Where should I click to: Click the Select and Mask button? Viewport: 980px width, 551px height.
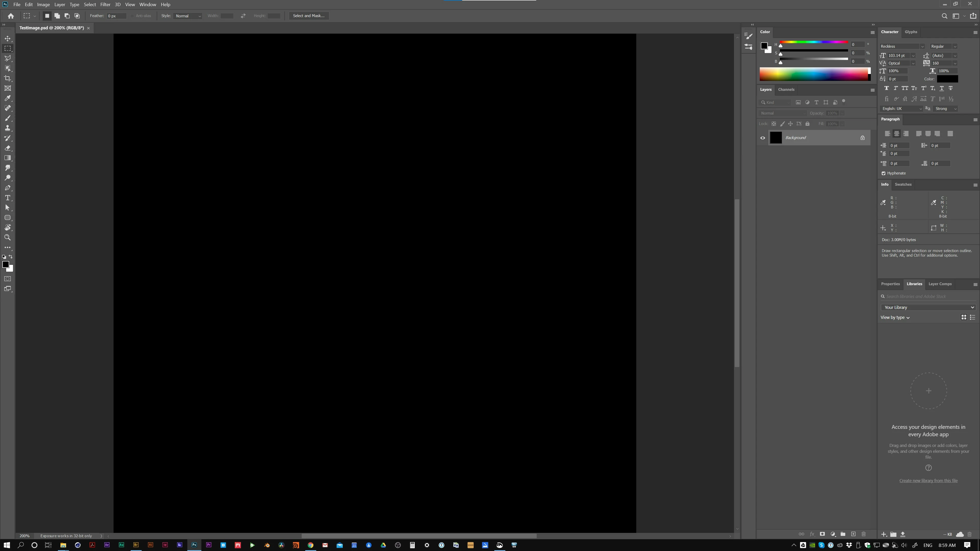pyautogui.click(x=309, y=16)
